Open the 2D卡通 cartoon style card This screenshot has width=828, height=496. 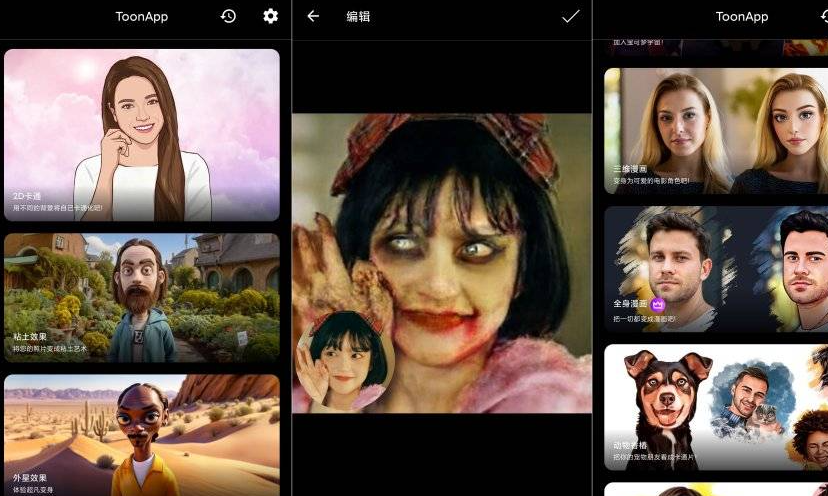click(x=142, y=135)
